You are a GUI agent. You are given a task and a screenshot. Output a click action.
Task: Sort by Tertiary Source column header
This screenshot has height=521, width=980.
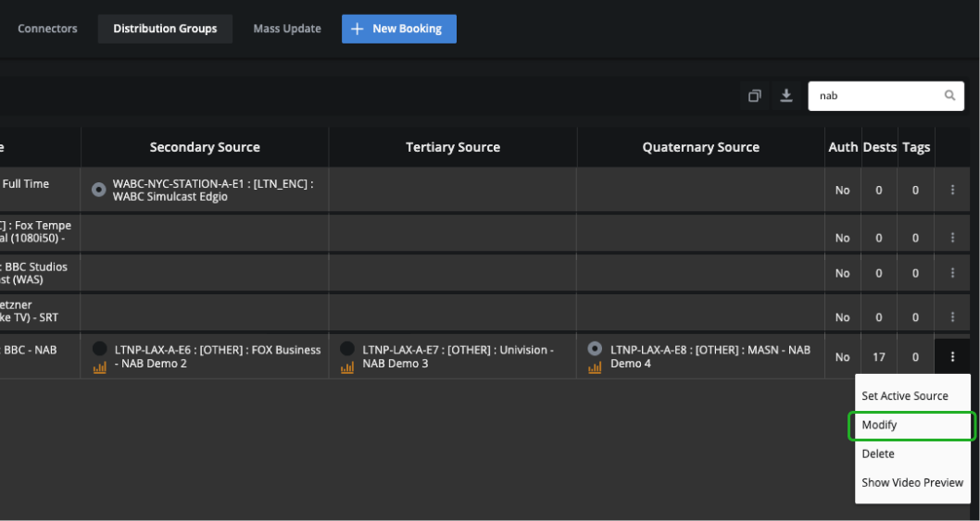pos(453,147)
